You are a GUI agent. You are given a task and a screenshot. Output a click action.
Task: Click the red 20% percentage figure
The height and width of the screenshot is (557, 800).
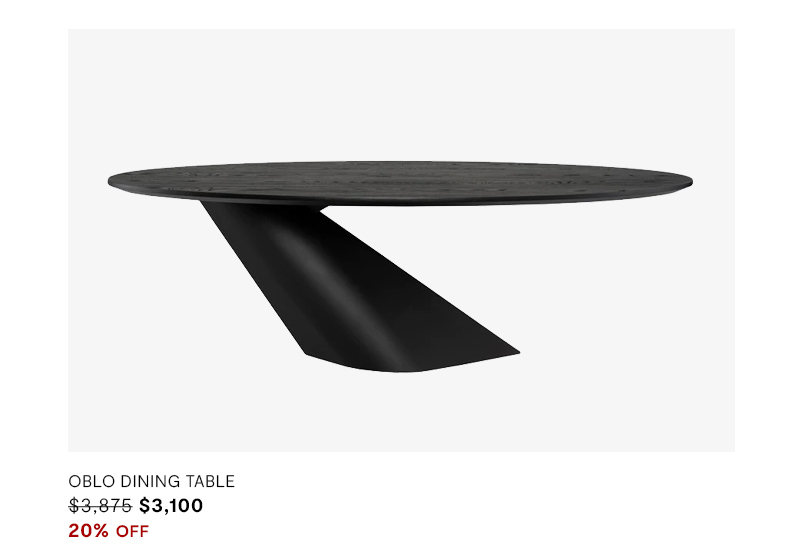(89, 531)
